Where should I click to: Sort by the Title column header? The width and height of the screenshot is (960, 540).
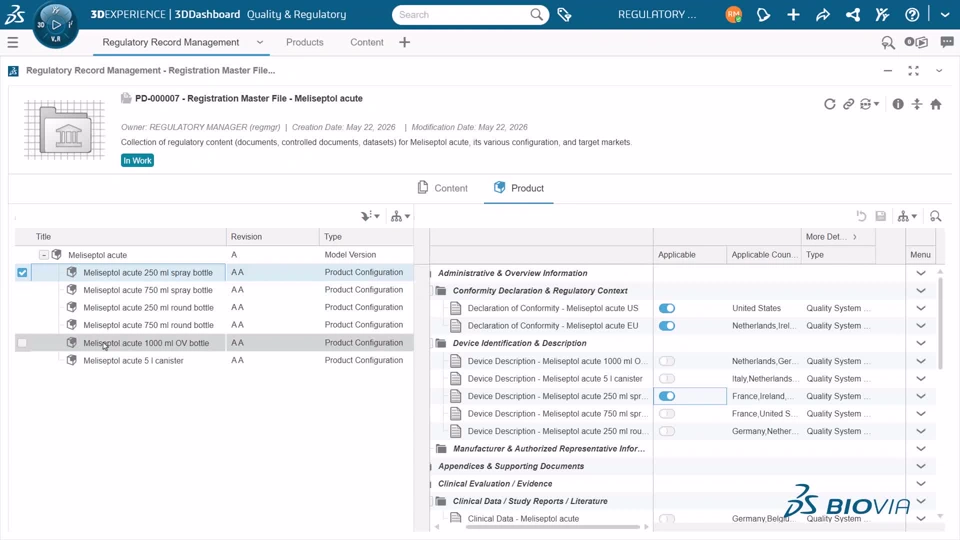[43, 237]
